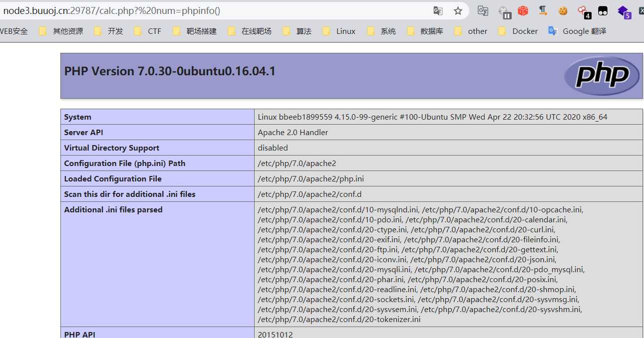Select Scan this dir for additional .ini label
This screenshot has width=644, height=338.
coord(130,194)
